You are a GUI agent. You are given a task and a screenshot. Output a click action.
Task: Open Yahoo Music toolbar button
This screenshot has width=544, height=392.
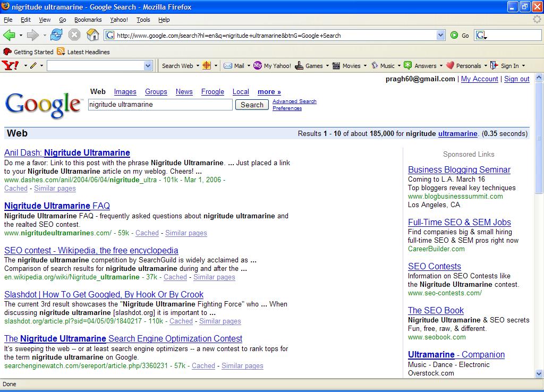point(383,65)
